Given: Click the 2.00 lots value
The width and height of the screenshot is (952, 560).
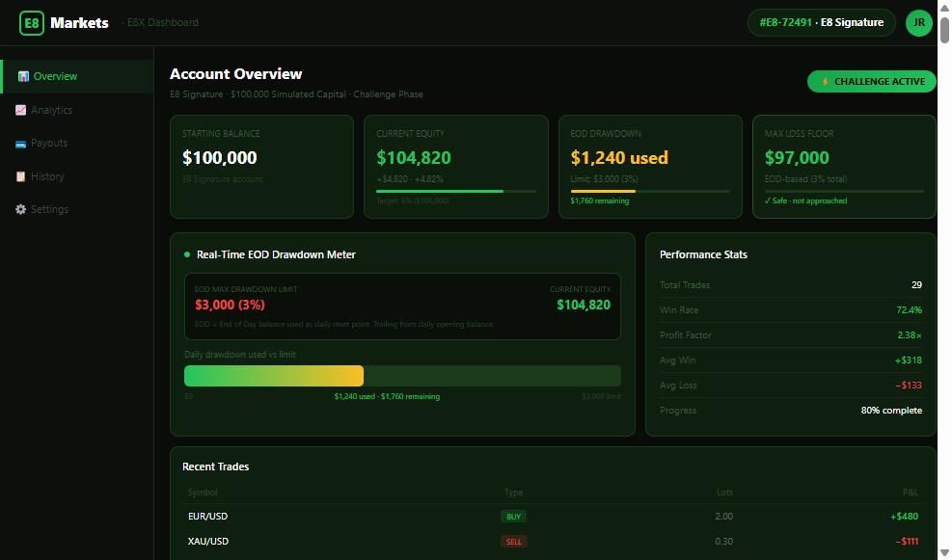Looking at the screenshot, I should [723, 517].
